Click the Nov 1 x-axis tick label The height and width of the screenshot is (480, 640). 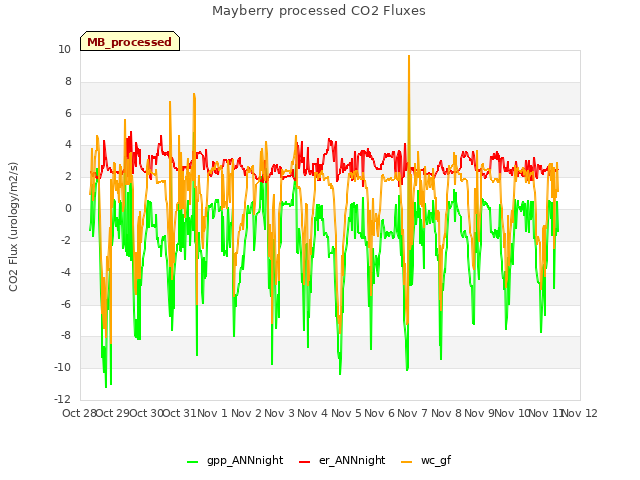212,413
